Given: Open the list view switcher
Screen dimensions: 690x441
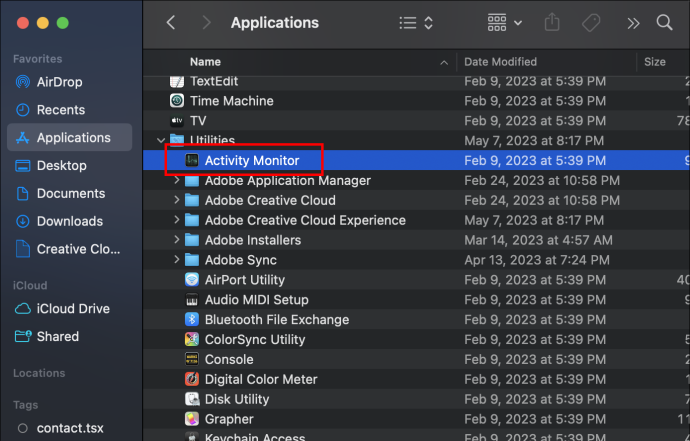Looking at the screenshot, I should pyautogui.click(x=416, y=22).
